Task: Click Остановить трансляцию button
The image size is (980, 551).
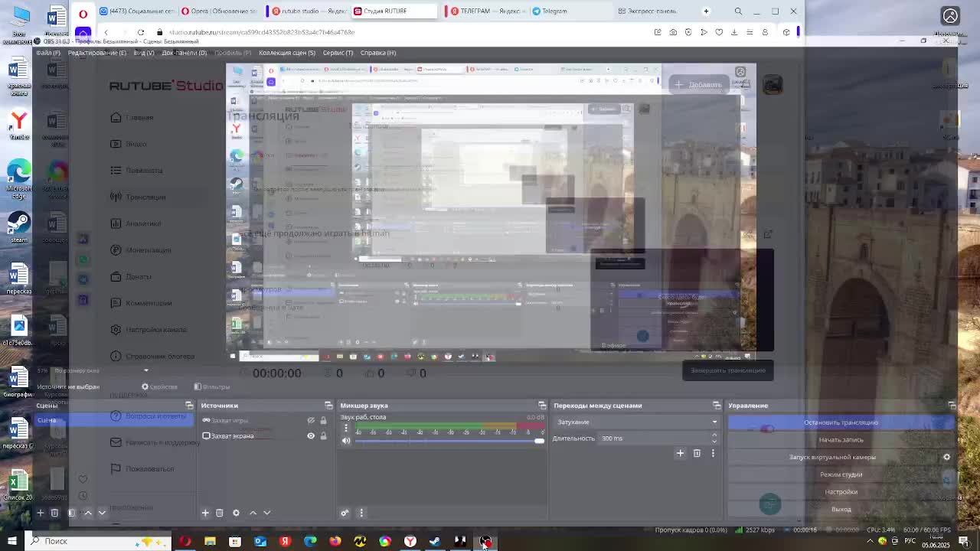Action: click(x=841, y=422)
